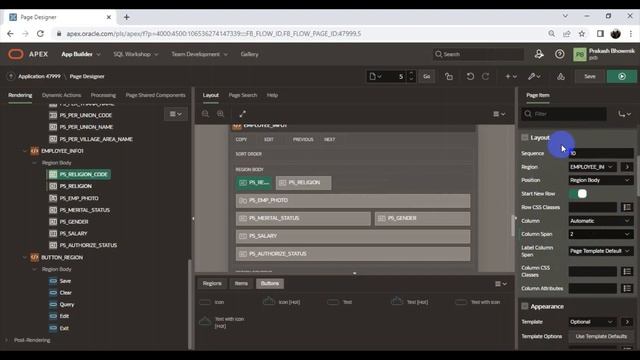
Task: Go to the Region arrow button
Action: pos(627,167)
